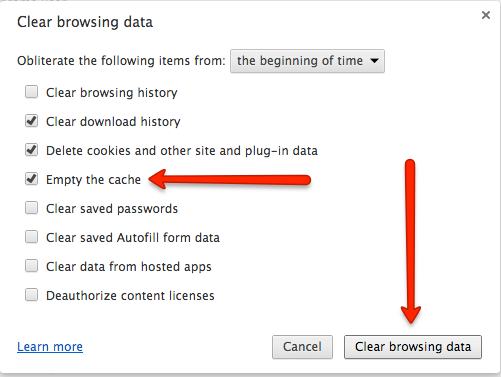Open the Learn more link
The width and height of the screenshot is (501, 377).
[x=50, y=347]
